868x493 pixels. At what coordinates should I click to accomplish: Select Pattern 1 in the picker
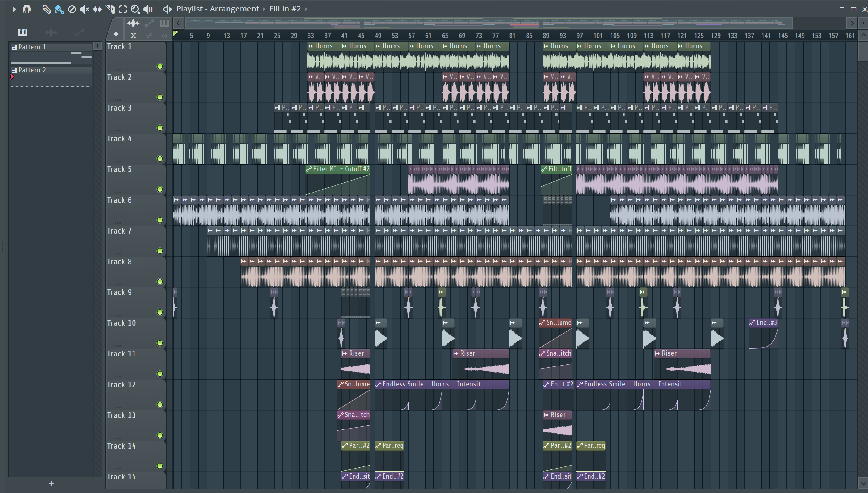tap(51, 54)
